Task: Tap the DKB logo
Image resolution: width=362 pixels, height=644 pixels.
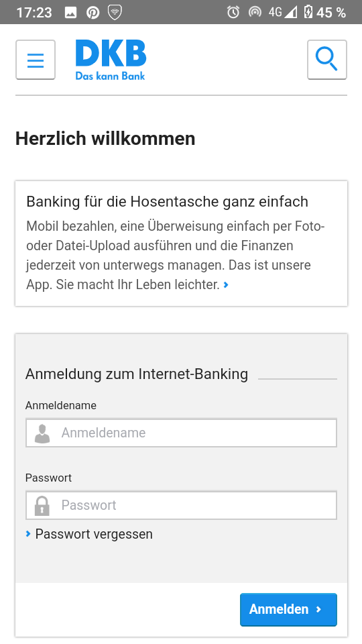Action: [x=111, y=60]
